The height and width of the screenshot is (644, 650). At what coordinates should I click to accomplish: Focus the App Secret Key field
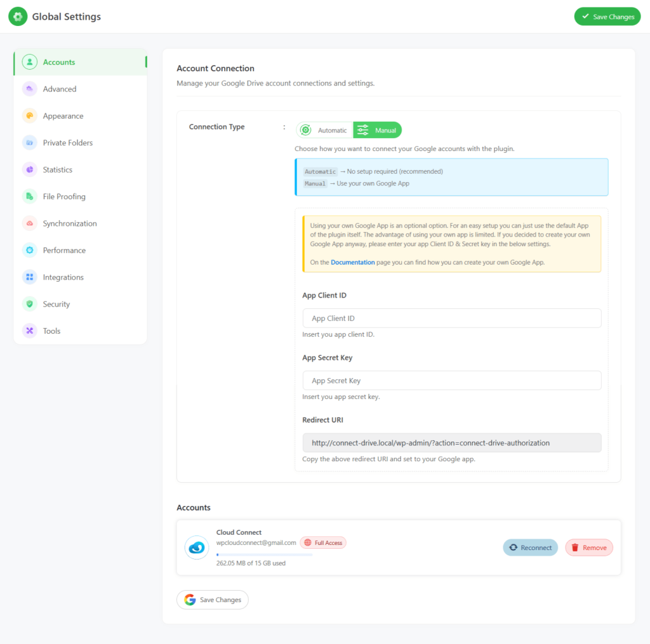451,381
